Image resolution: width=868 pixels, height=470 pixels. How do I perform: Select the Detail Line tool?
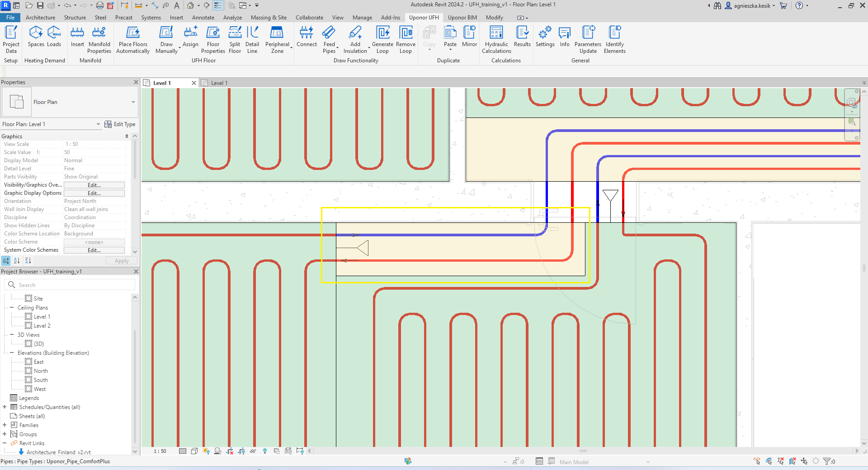coord(252,39)
